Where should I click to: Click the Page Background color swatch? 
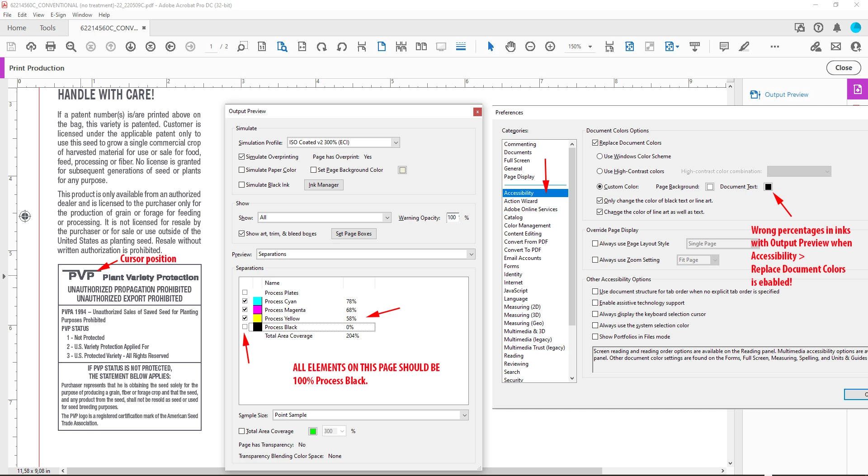(710, 187)
